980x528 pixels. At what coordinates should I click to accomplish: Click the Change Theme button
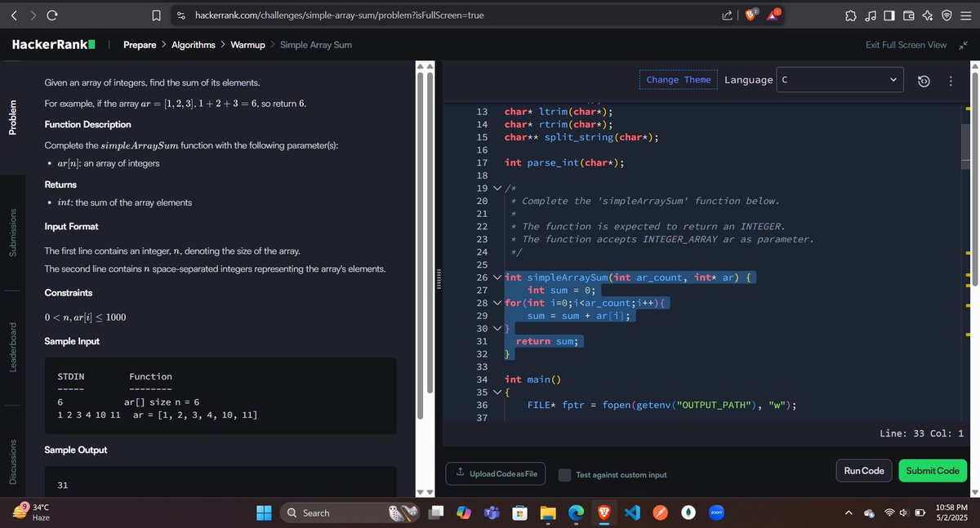(x=678, y=80)
